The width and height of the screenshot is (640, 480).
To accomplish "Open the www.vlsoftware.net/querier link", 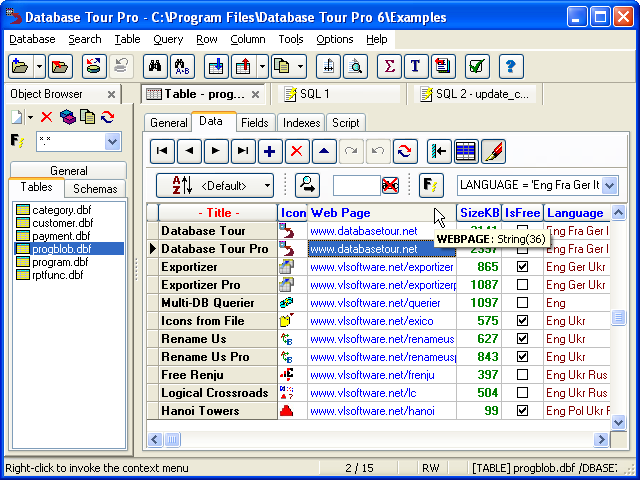I will click(375, 303).
